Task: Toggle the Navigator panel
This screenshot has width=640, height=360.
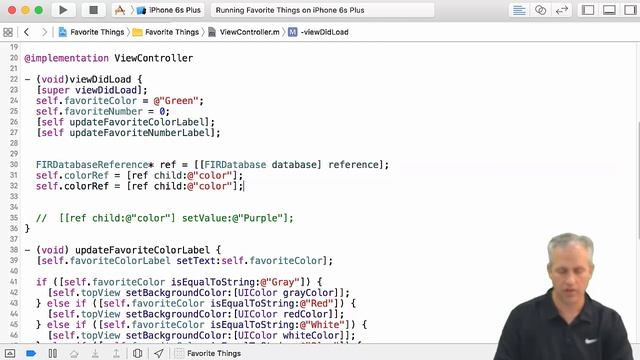Action: click(588, 10)
